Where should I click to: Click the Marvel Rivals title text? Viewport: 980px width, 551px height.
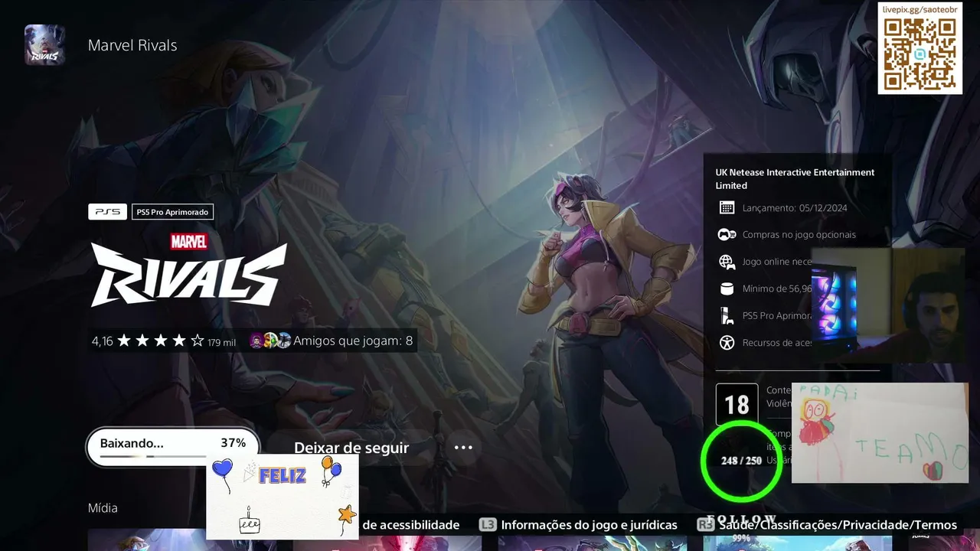point(132,45)
